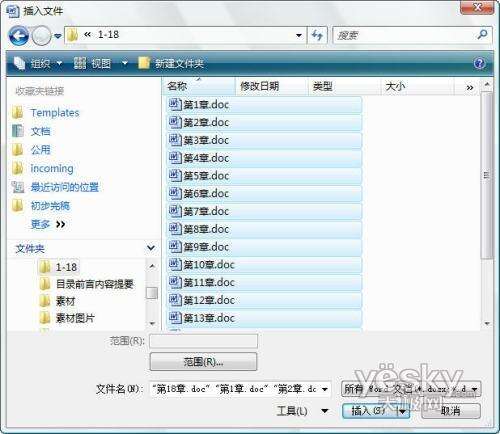This screenshot has width=500, height=434.
Task: Open the 公用 favorite link
Action: coord(40,150)
